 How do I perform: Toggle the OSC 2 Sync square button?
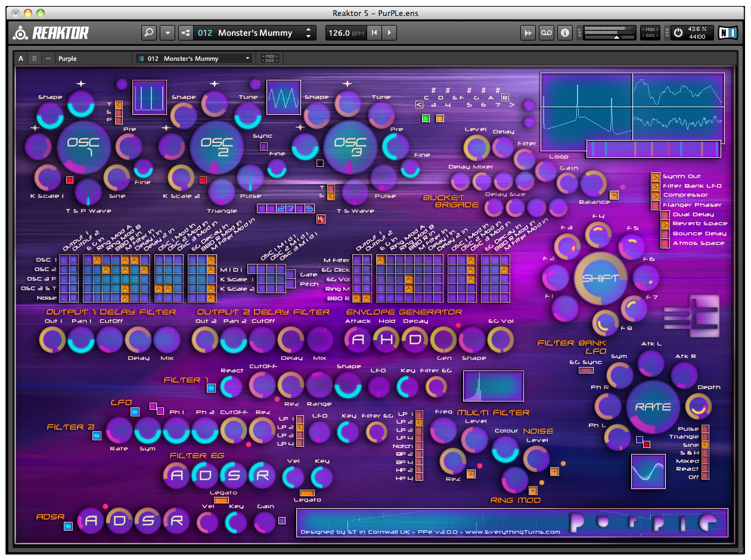point(263,146)
